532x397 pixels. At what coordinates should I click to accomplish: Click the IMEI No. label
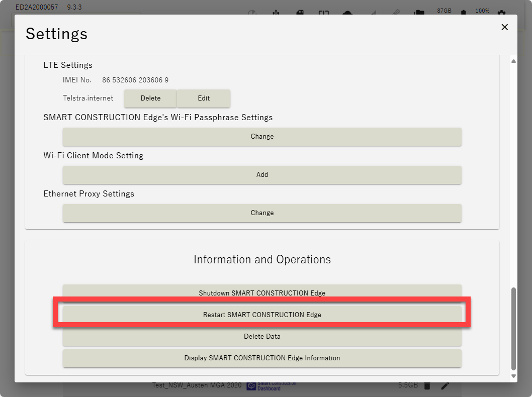(77, 80)
